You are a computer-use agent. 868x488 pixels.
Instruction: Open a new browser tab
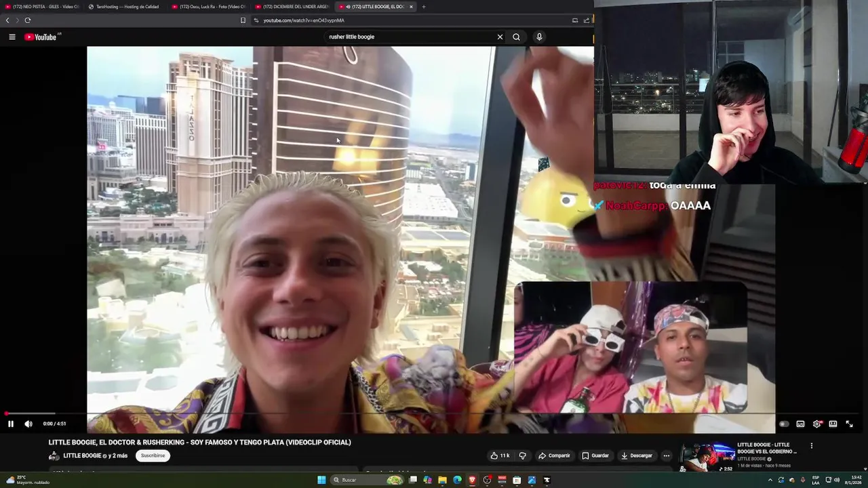pos(424,7)
